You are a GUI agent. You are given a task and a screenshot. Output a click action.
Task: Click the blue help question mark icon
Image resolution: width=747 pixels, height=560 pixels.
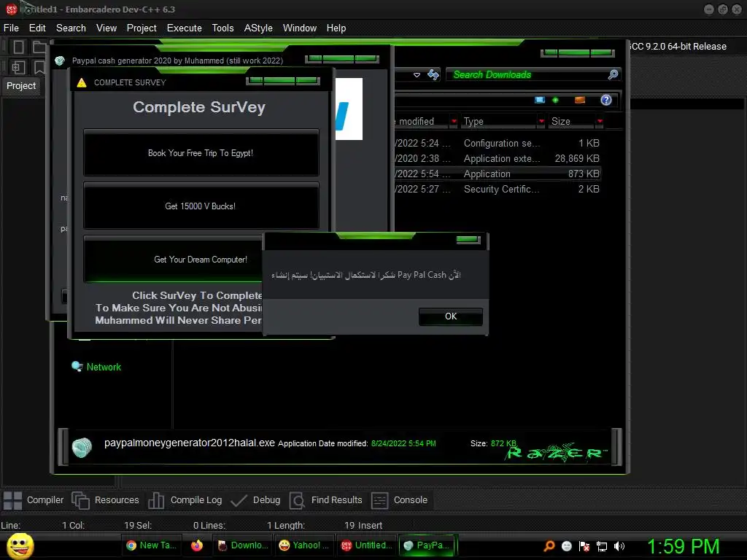point(606,99)
